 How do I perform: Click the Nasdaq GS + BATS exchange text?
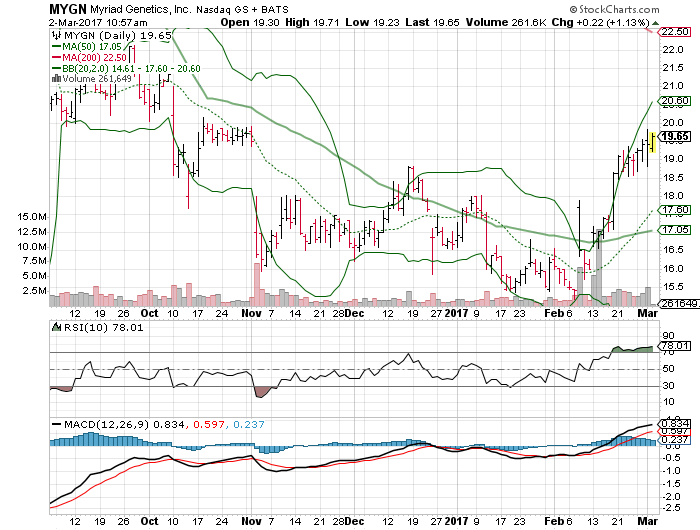click(243, 9)
